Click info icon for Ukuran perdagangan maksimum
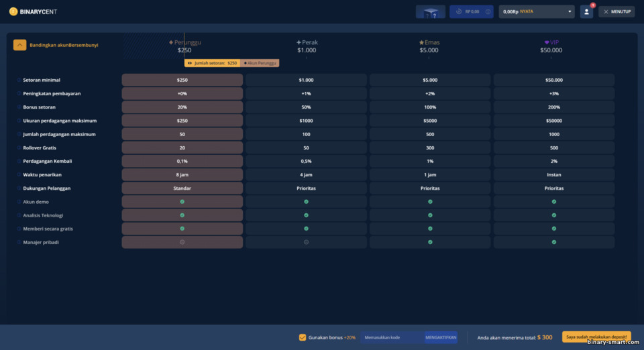Viewport: 644px width, 350px height. [x=19, y=121]
